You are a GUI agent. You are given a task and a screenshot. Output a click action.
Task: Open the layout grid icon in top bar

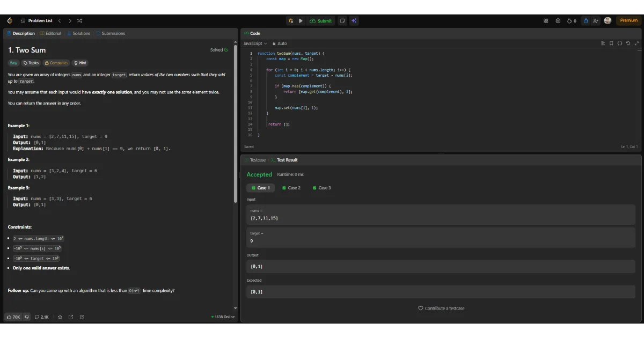coord(546,21)
